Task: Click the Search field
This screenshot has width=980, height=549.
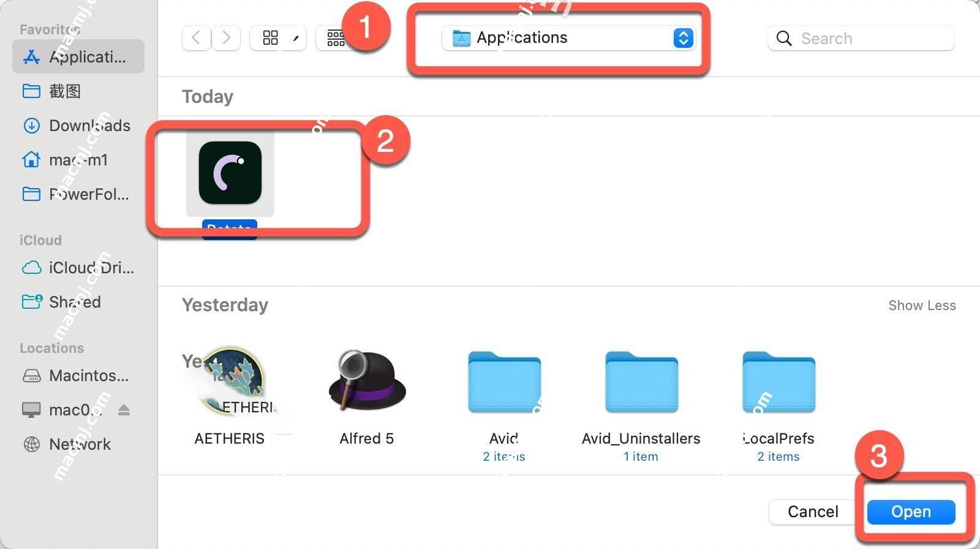Action: [861, 38]
